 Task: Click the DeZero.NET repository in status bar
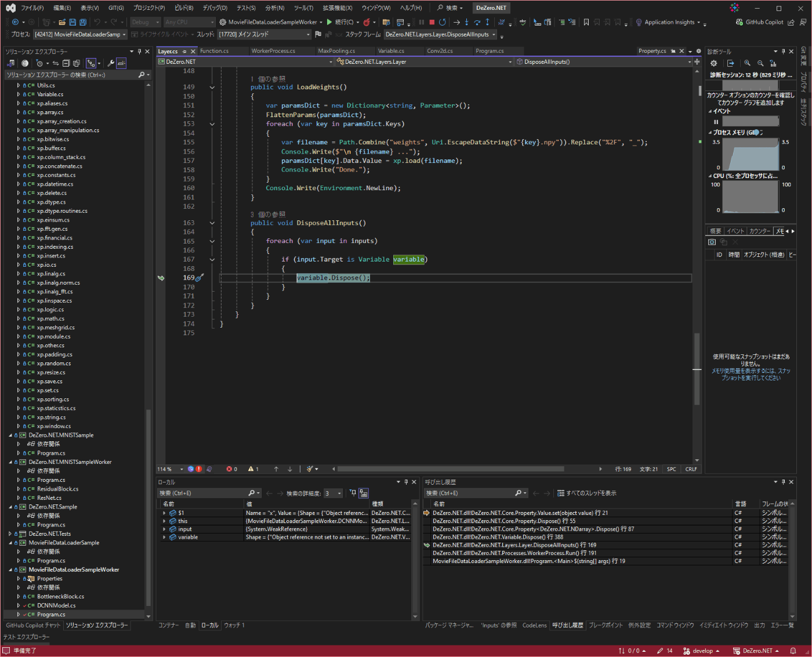tap(756, 651)
